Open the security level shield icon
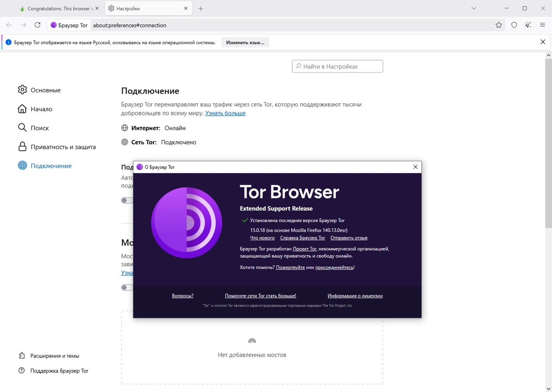Image resolution: width=552 pixels, height=392 pixels. pyautogui.click(x=514, y=25)
